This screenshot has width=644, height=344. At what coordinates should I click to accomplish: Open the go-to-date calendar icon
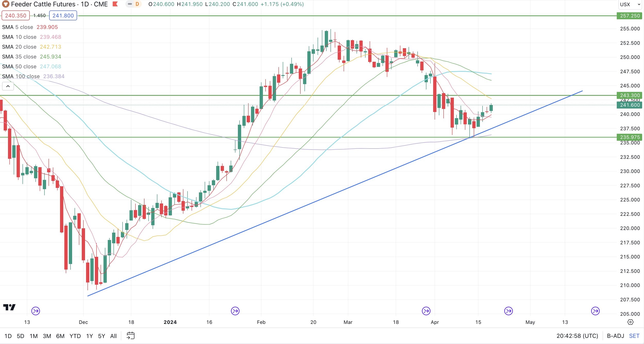click(x=131, y=336)
